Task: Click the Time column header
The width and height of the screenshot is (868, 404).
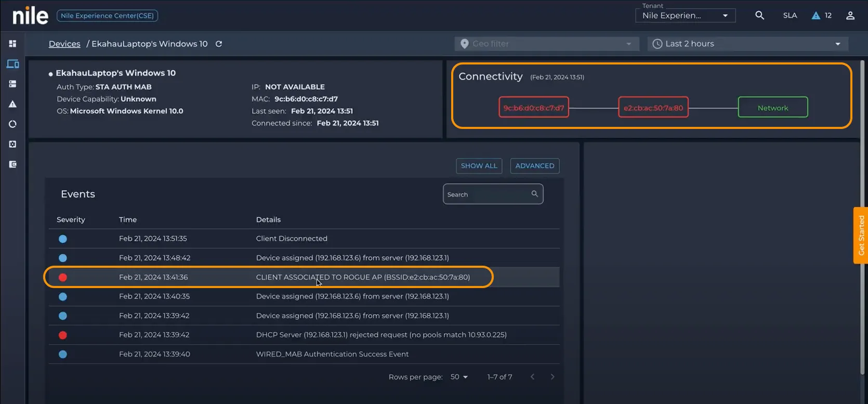Action: click(128, 219)
